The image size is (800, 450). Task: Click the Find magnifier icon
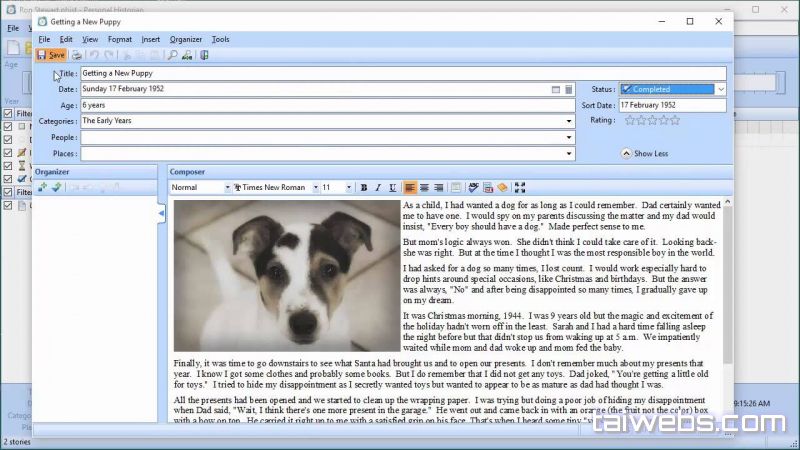[172, 55]
